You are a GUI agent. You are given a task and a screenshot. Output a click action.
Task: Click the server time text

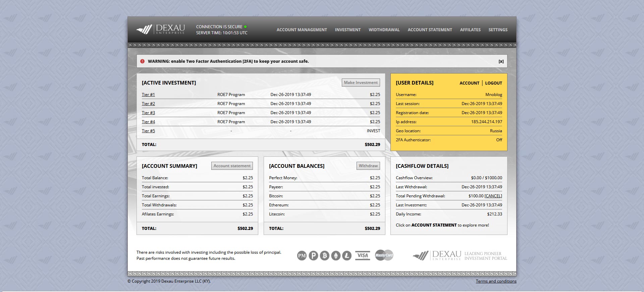[222, 33]
